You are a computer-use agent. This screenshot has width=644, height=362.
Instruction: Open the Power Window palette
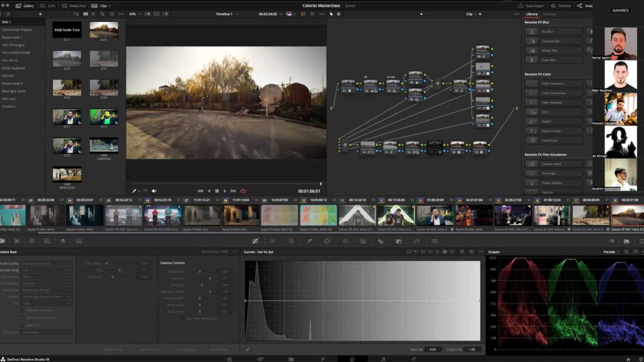327,241
